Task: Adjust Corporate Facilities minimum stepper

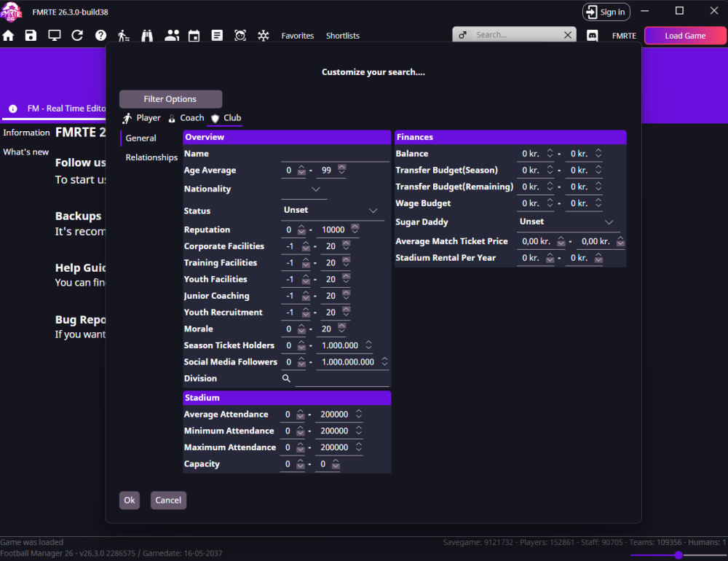Action: tap(306, 246)
